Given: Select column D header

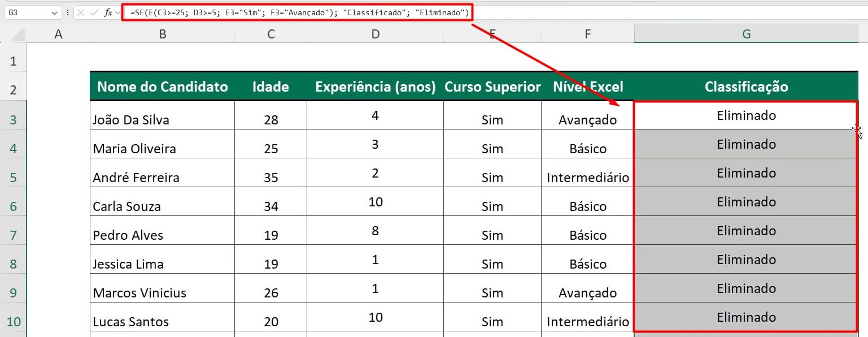Looking at the screenshot, I should pos(376,34).
